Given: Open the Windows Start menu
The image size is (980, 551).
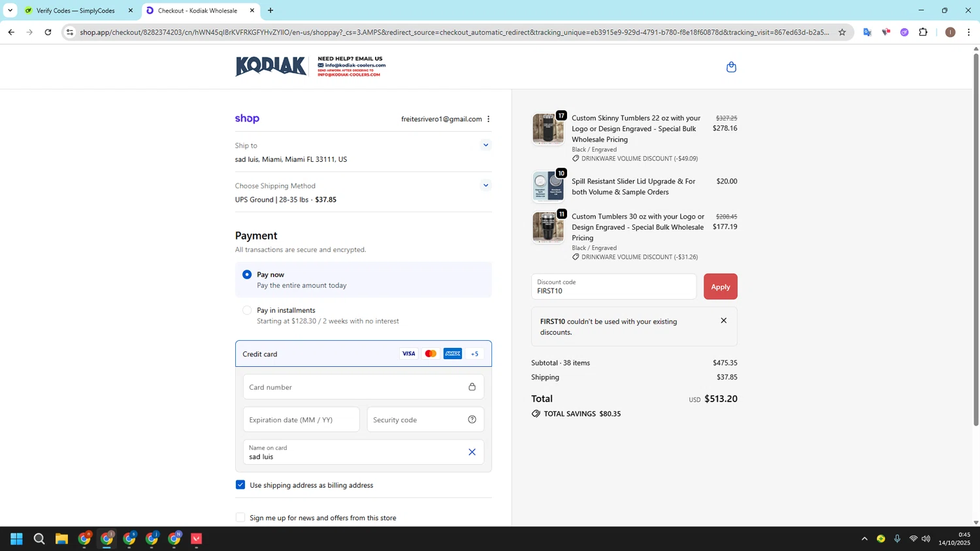Looking at the screenshot, I should [x=16, y=539].
